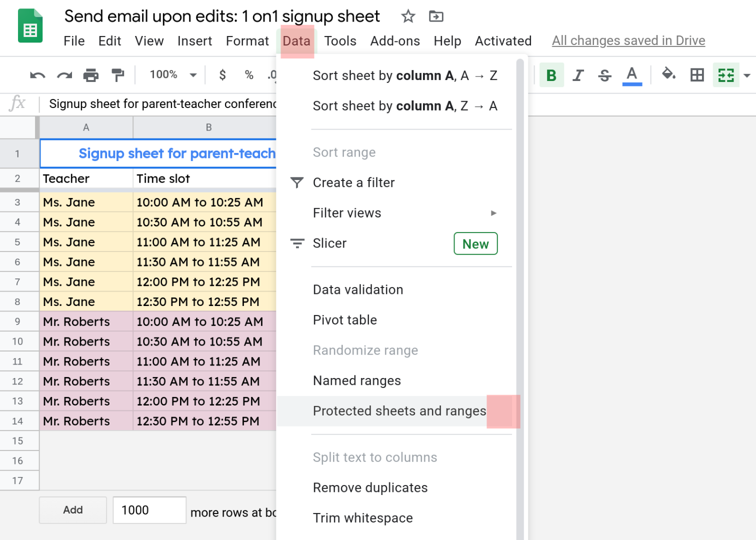Open the Activated menu

click(503, 41)
